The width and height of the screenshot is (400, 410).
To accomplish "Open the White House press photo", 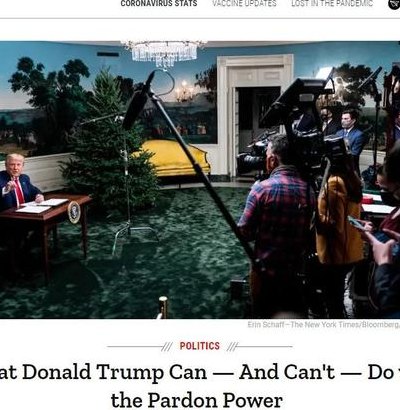I will pyautogui.click(x=200, y=180).
